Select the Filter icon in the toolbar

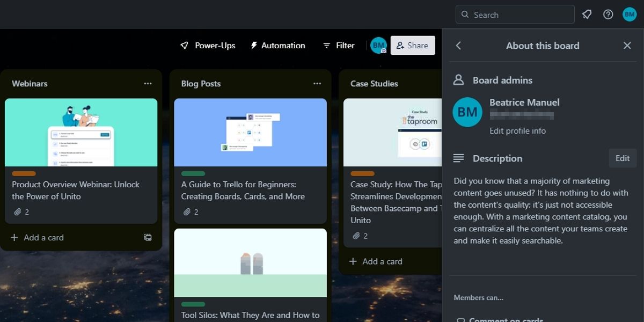coord(326,46)
